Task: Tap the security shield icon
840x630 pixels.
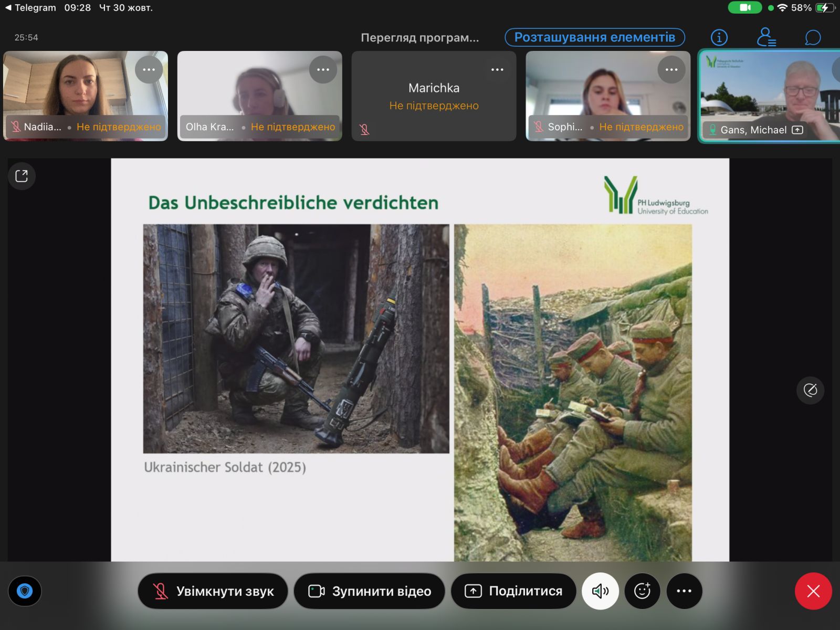Action: click(25, 591)
